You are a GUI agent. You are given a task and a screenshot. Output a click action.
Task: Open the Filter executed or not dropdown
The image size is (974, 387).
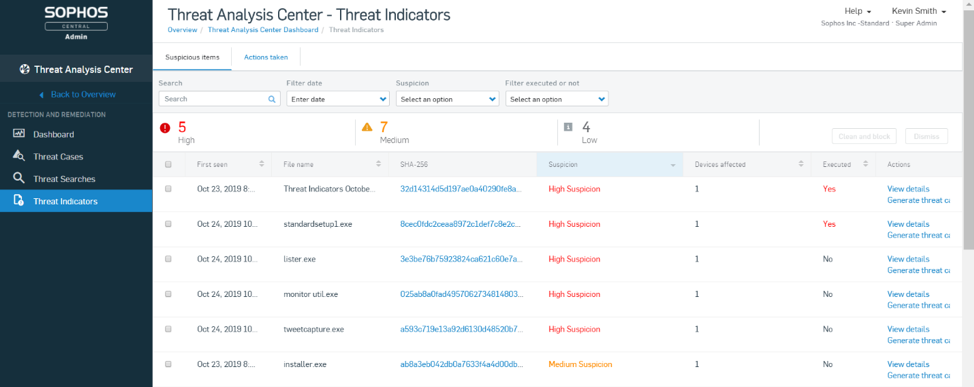tap(557, 99)
